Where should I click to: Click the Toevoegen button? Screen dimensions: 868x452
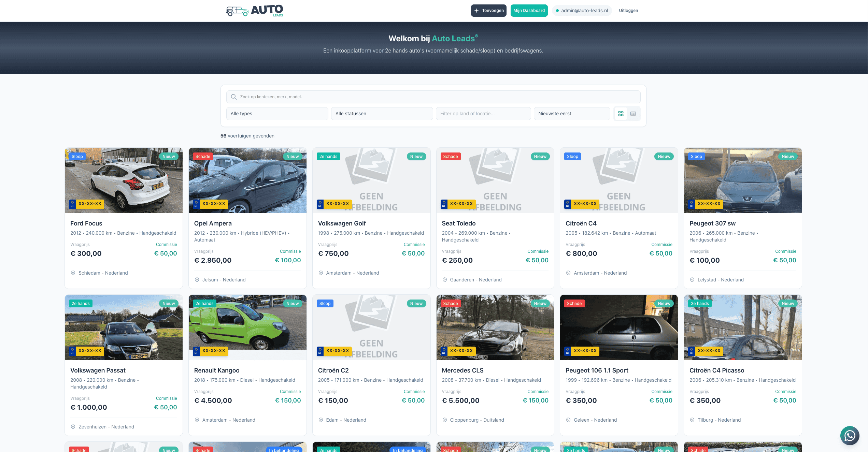[x=489, y=11]
